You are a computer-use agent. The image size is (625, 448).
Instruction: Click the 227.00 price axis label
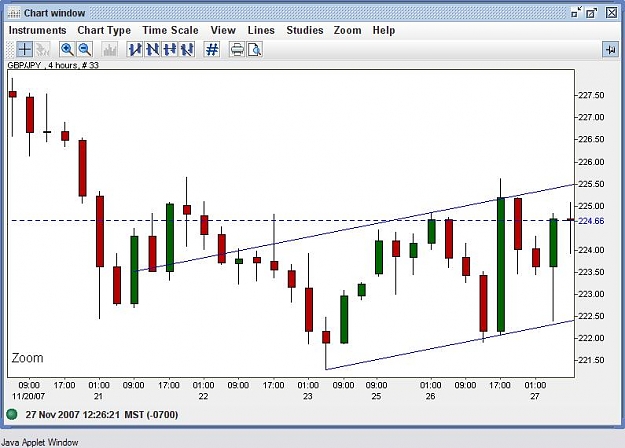(591, 117)
